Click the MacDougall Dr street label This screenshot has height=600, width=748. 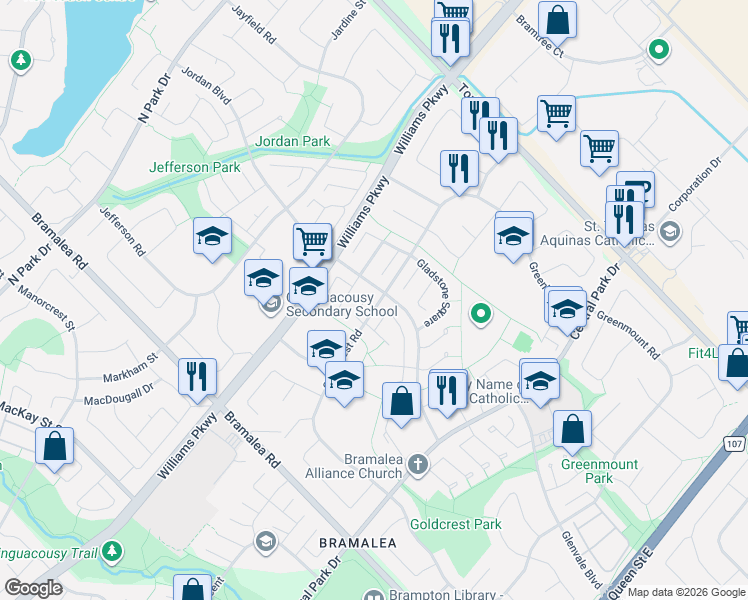[119, 394]
